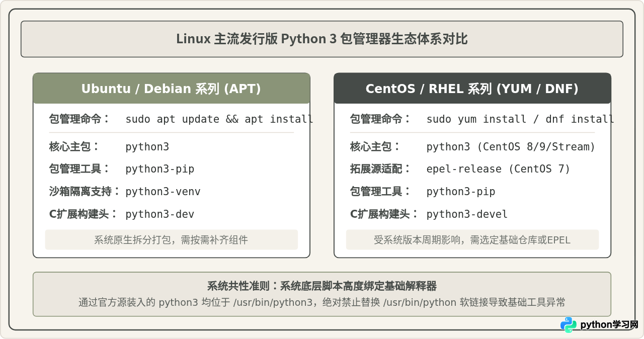Click '包管理工具：' label in the Ubuntu card
This screenshot has height=339, width=644.
79,169
